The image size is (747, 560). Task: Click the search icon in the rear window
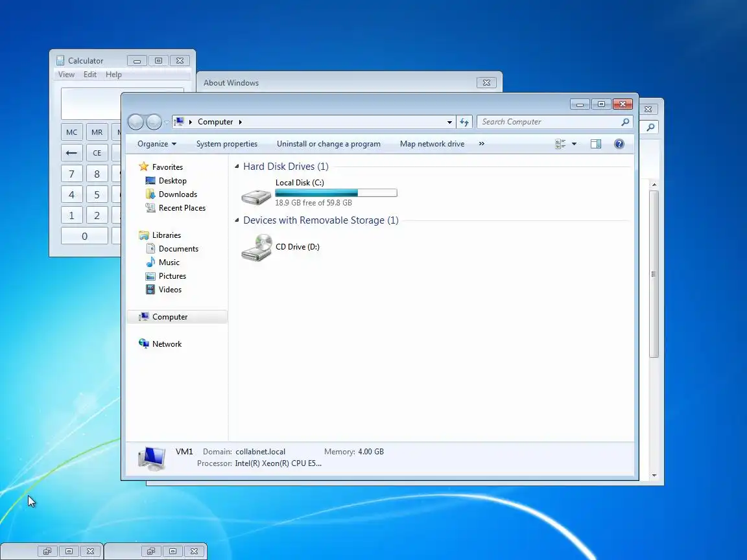(650, 127)
